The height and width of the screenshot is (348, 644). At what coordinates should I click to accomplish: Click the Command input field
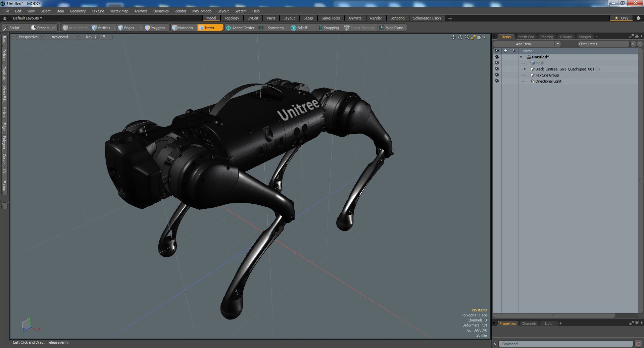click(565, 344)
